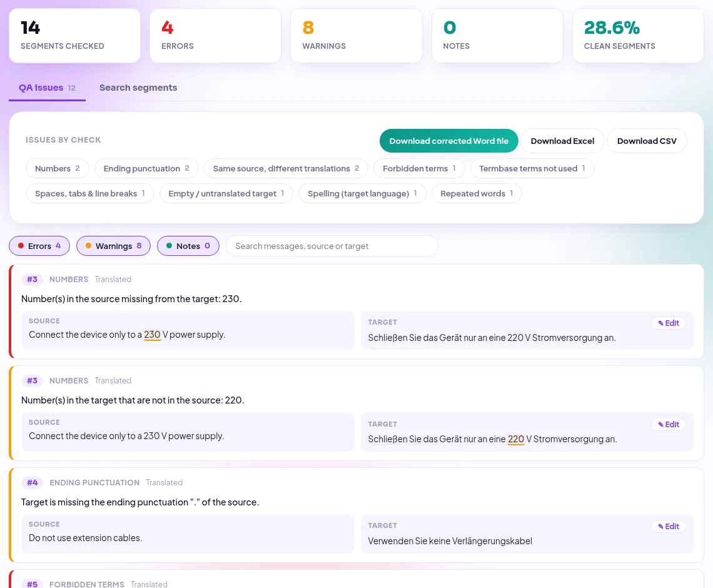Click segment #4 badge

point(33,482)
